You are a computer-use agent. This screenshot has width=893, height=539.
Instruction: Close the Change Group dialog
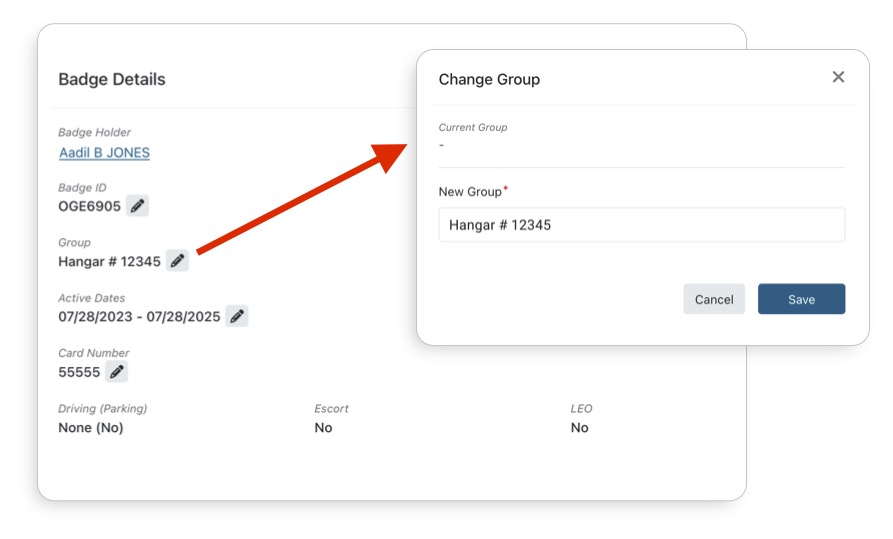point(838,77)
